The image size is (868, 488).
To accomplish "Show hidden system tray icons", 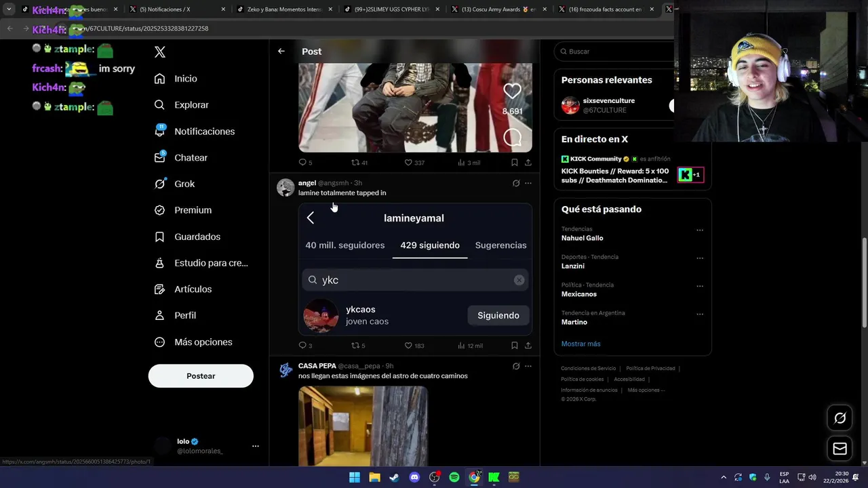I will point(723,477).
